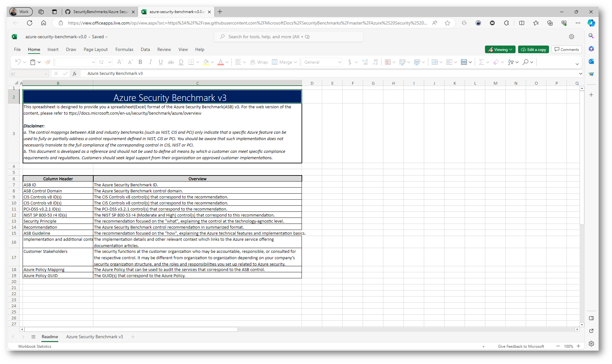Switch to the Insert tab
This screenshot has height=364, width=612.
[x=53, y=49]
